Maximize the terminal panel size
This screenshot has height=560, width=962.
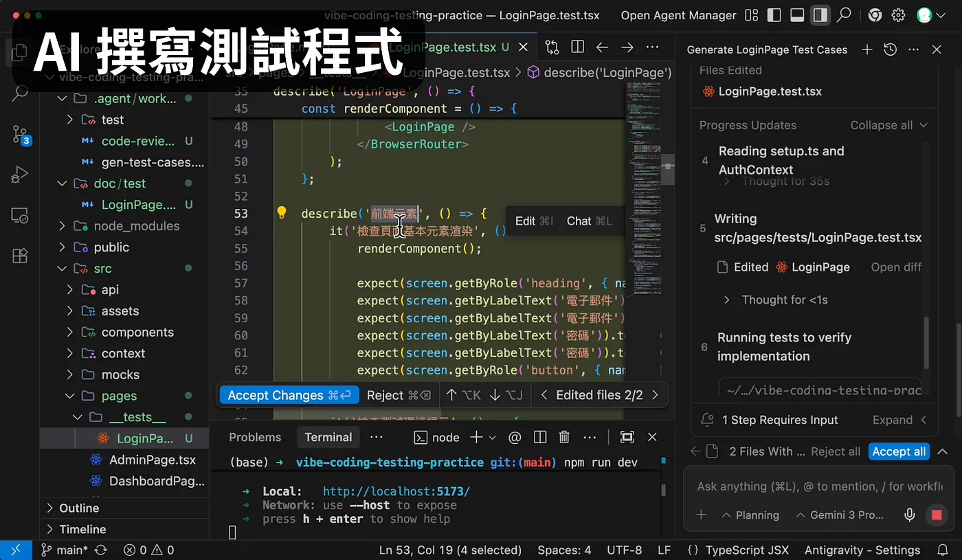(627, 437)
